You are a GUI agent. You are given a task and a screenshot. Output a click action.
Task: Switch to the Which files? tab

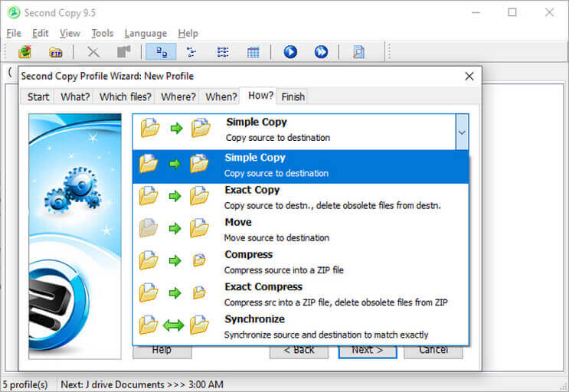pos(125,96)
